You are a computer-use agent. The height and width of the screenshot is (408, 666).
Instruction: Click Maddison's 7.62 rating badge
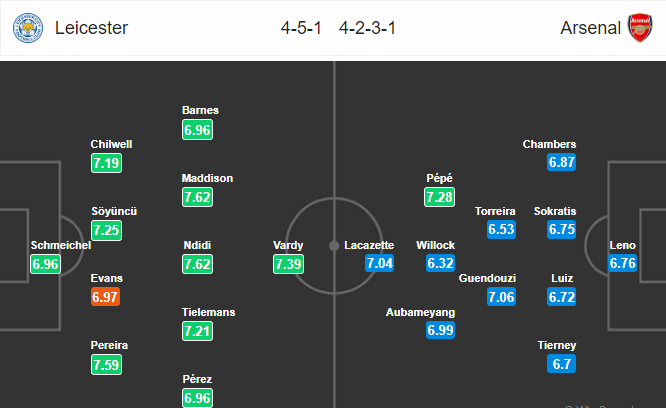coord(198,197)
